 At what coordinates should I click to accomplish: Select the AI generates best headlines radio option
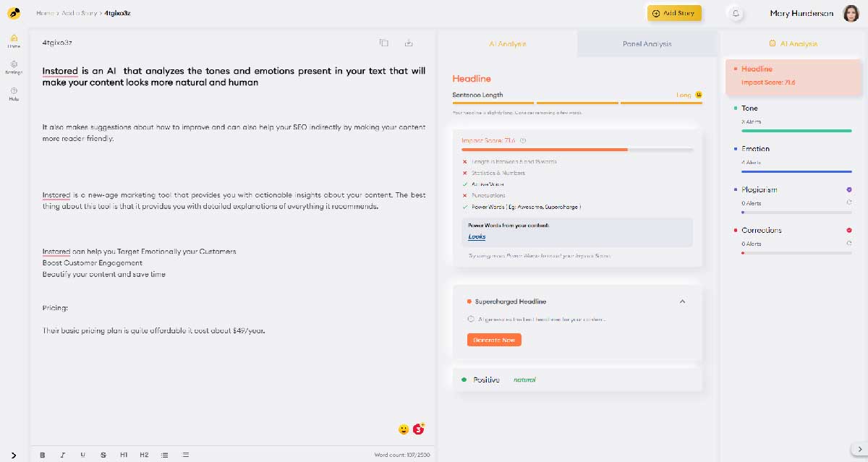pos(471,319)
